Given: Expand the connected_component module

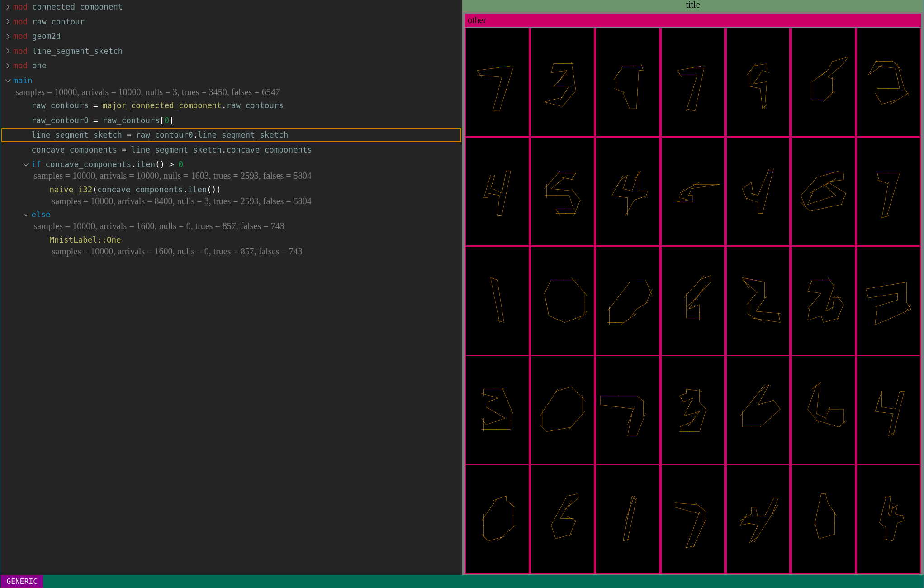Looking at the screenshot, I should click(x=8, y=7).
